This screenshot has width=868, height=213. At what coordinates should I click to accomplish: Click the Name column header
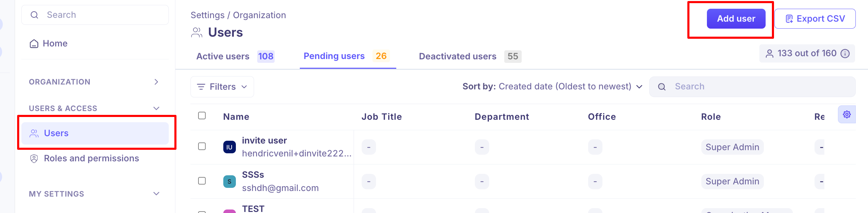tap(236, 117)
